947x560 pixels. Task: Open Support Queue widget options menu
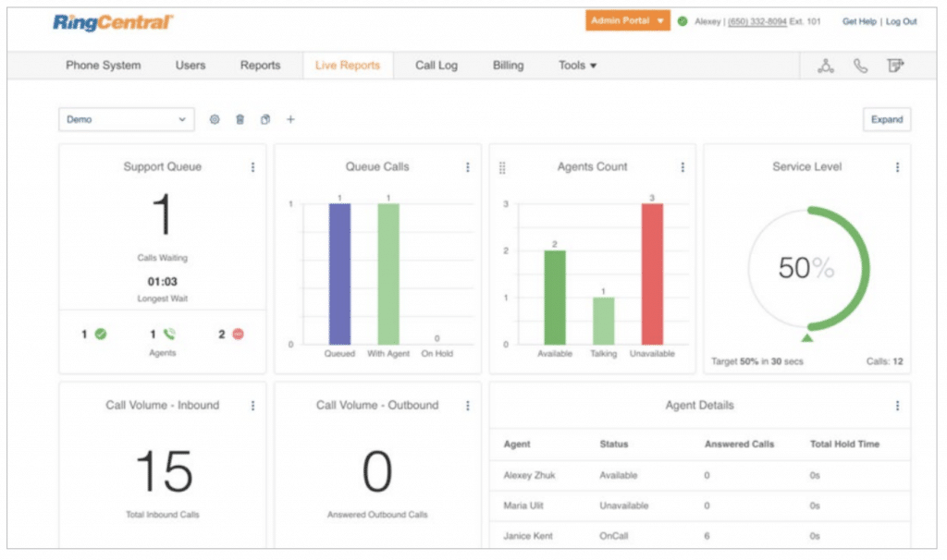(252, 167)
